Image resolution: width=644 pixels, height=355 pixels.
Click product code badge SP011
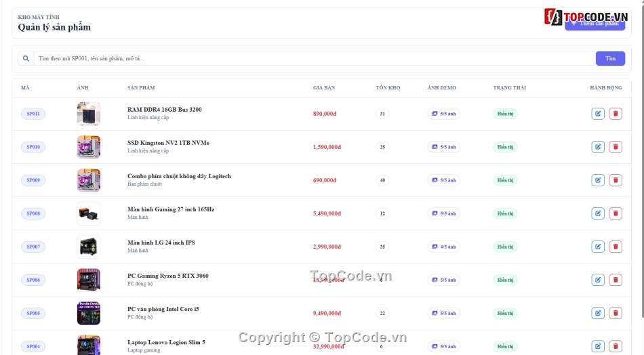pos(33,114)
